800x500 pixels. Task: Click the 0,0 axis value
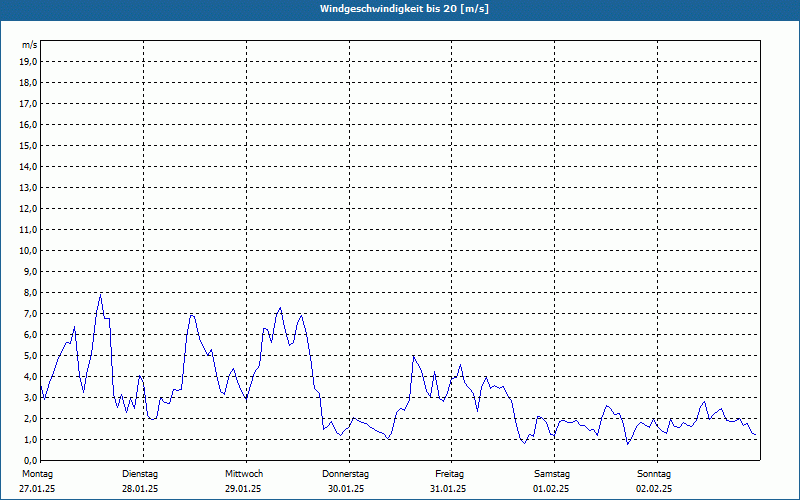[30, 460]
